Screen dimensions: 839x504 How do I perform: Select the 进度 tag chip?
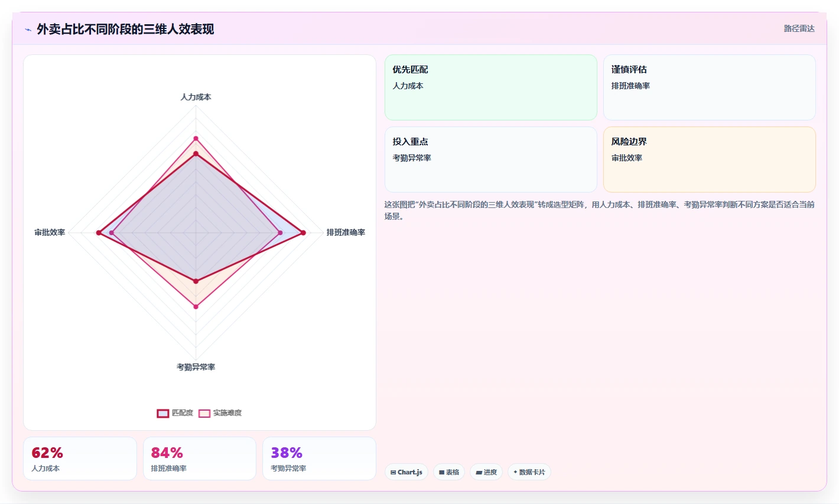tap(486, 472)
